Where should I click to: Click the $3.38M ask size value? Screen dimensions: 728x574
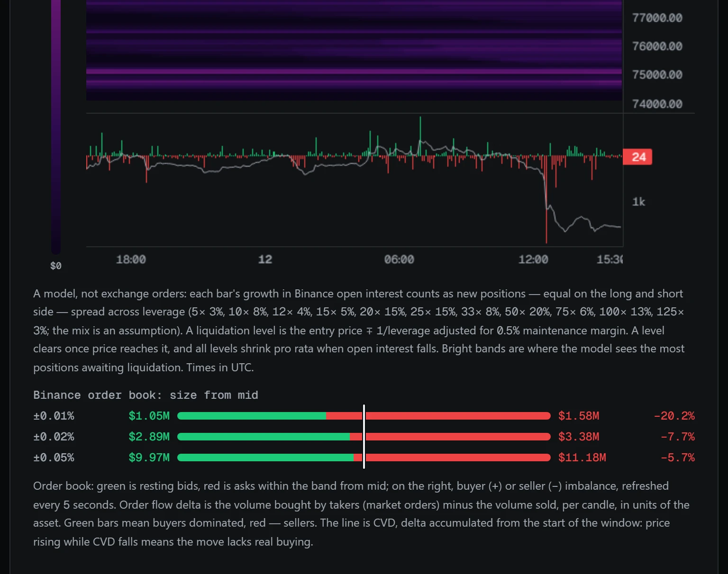click(x=579, y=437)
